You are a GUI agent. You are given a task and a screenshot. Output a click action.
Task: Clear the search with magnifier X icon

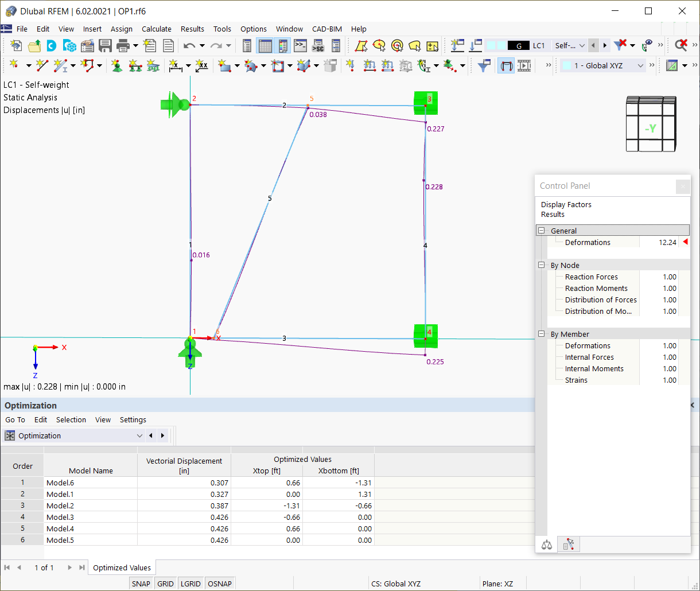pyautogui.click(x=681, y=46)
